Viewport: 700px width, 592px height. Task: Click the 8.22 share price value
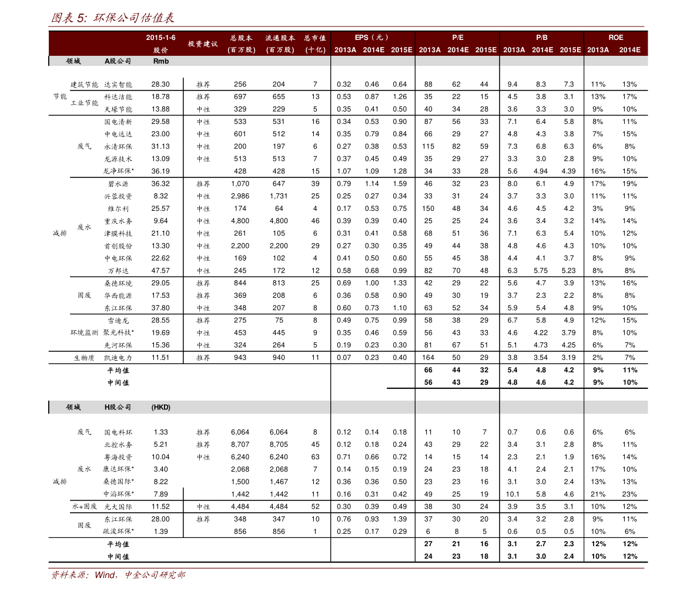[x=160, y=482]
